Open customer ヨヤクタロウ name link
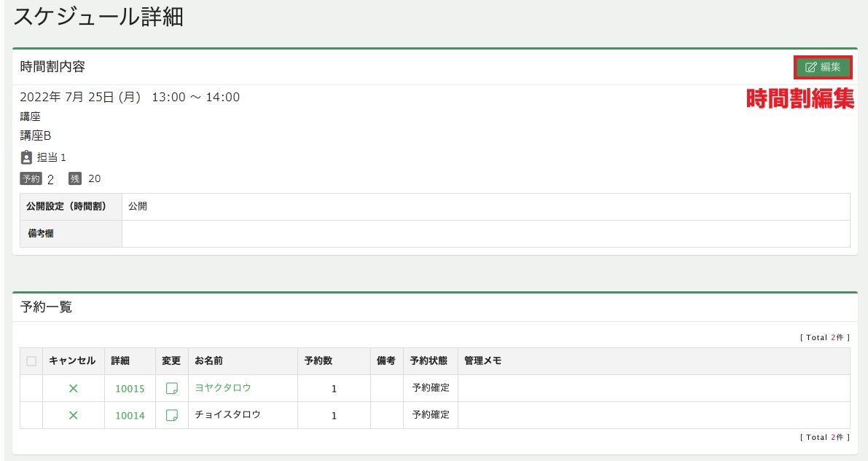 click(x=222, y=387)
